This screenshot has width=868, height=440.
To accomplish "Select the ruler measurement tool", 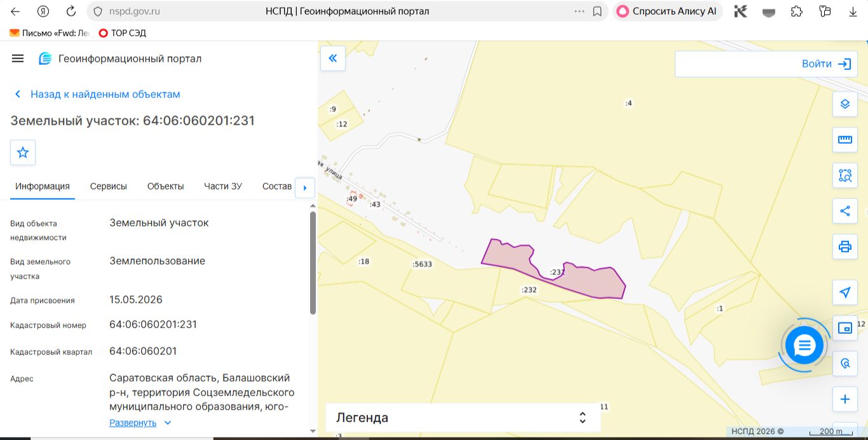I will [845, 139].
